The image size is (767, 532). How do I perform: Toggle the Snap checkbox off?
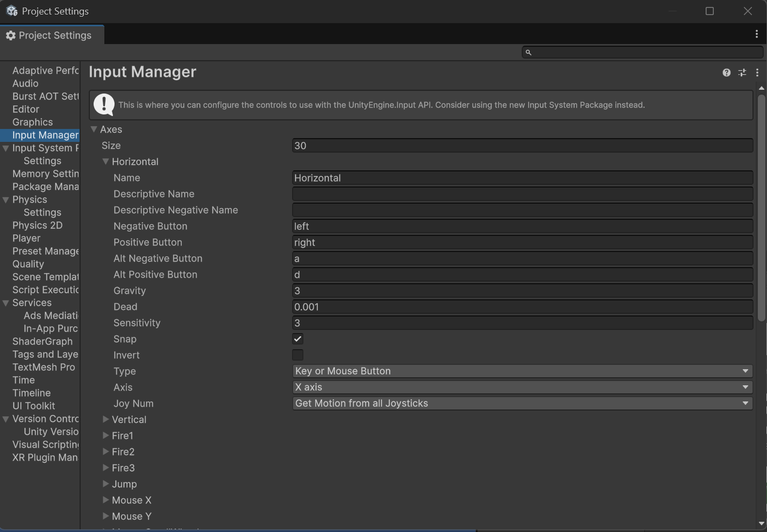coord(297,339)
